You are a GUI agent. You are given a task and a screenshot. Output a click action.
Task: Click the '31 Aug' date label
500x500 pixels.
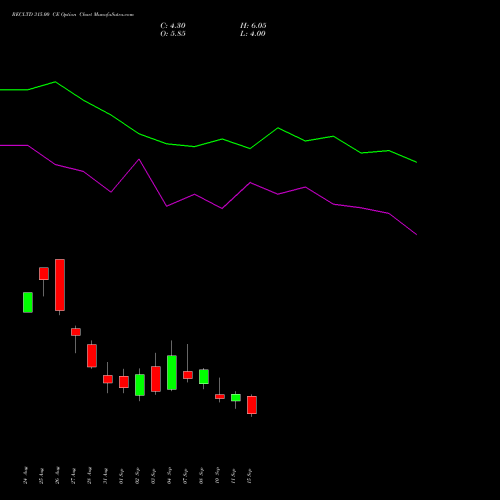click(106, 475)
